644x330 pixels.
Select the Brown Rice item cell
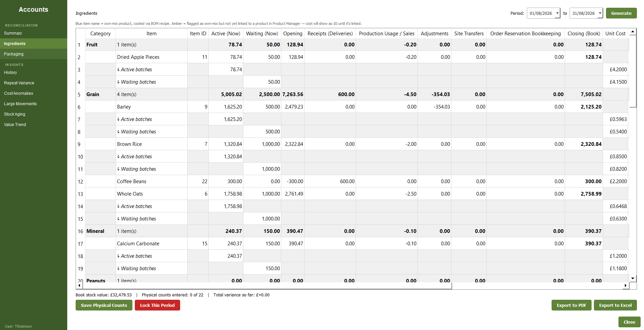click(151, 144)
